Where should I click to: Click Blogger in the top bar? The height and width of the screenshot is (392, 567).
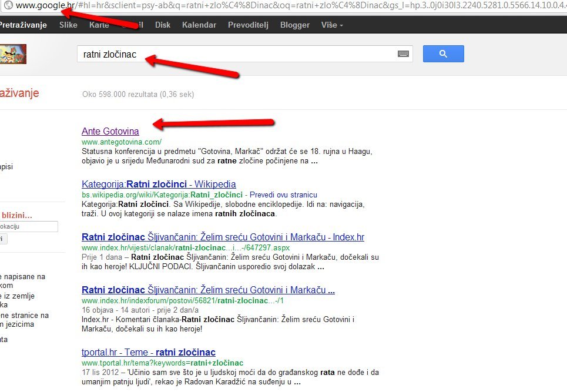[295, 25]
